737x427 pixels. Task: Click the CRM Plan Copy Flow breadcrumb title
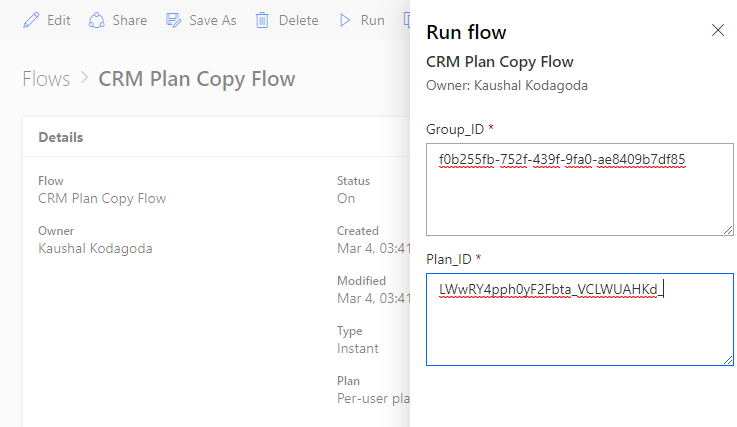[196, 79]
